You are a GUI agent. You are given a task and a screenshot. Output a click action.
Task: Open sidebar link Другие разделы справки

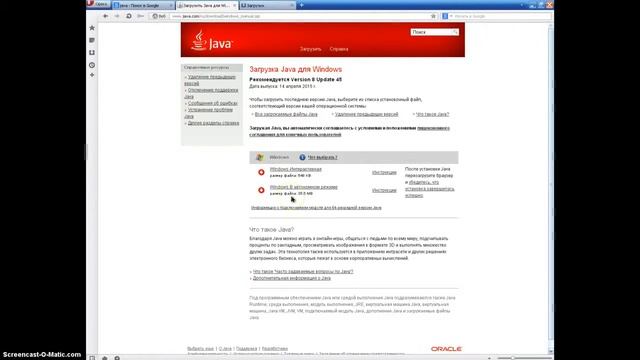[x=213, y=123]
